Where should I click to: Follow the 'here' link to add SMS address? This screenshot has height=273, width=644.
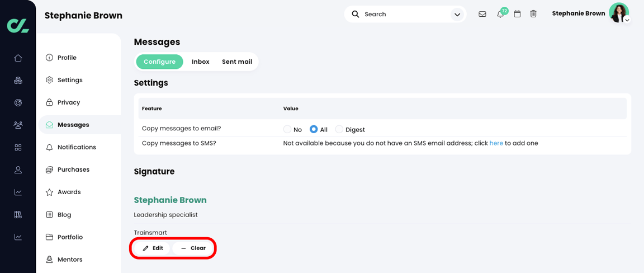pyautogui.click(x=496, y=143)
